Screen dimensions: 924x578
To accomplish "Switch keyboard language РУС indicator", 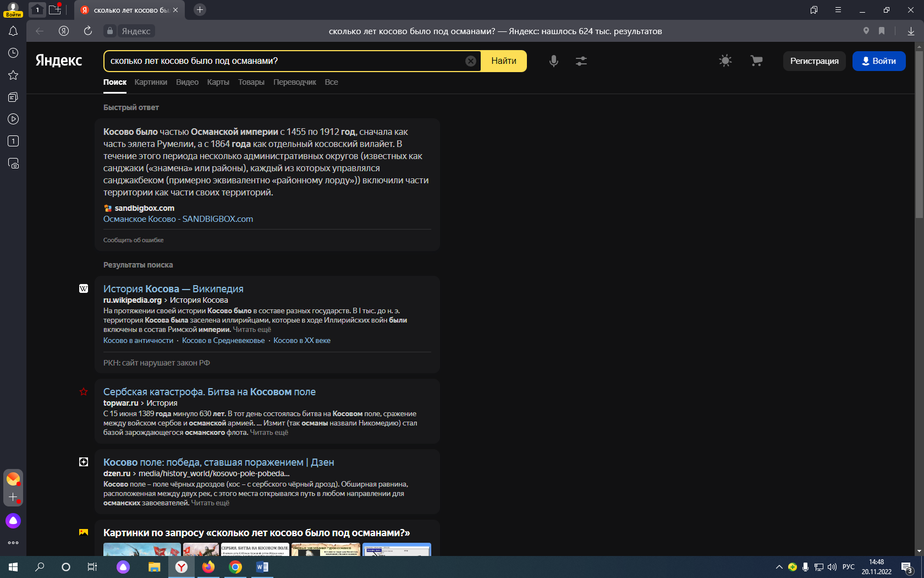I will tap(849, 567).
